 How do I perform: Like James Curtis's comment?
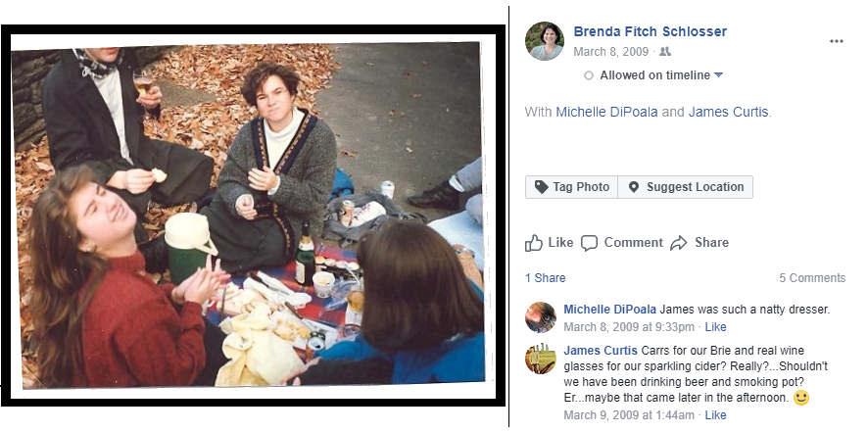tap(716, 415)
